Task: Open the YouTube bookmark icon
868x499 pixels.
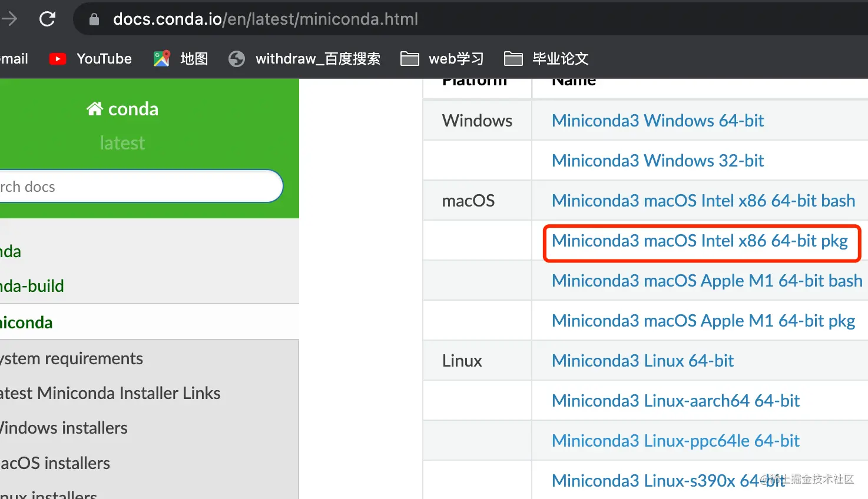Action: (57, 59)
